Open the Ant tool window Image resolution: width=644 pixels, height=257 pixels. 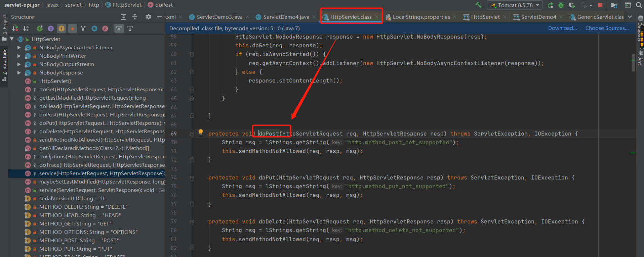coord(640,57)
